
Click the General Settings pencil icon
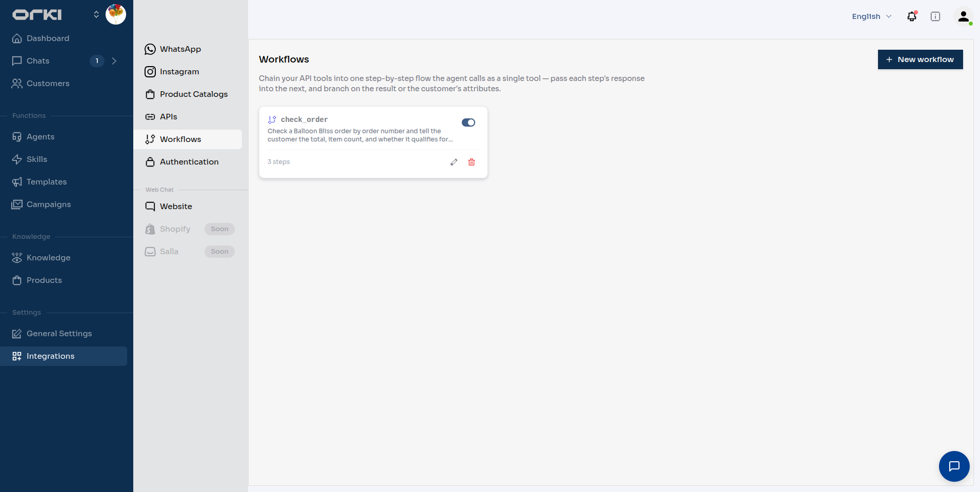click(x=17, y=334)
